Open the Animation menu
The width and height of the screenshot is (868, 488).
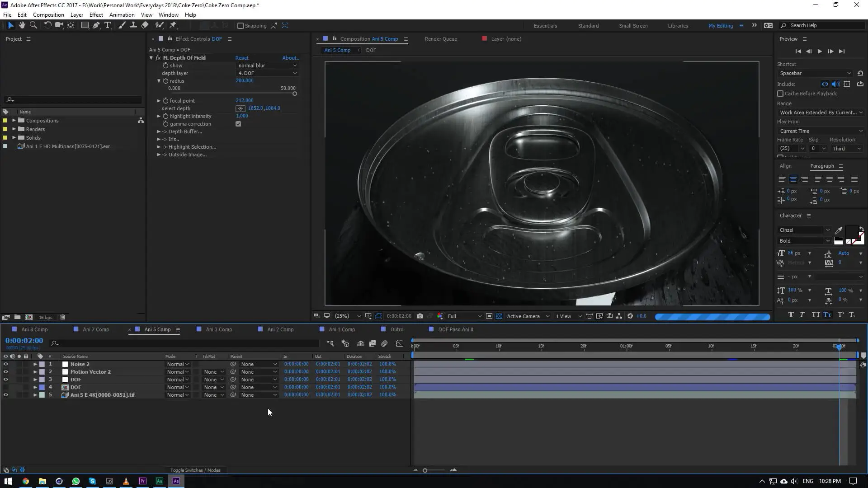click(122, 15)
